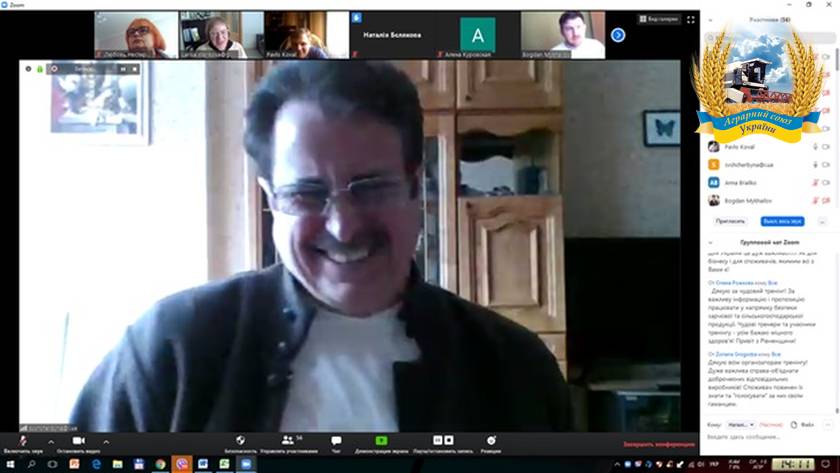This screenshot has width=840, height=473.
Task: Show hidden system tray icons
Action: pyautogui.click(x=617, y=464)
